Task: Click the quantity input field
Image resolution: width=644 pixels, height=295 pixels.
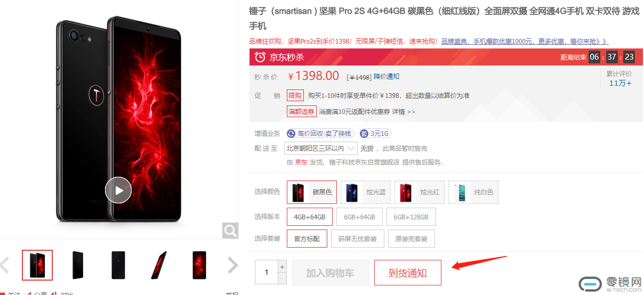Action: pos(267,273)
